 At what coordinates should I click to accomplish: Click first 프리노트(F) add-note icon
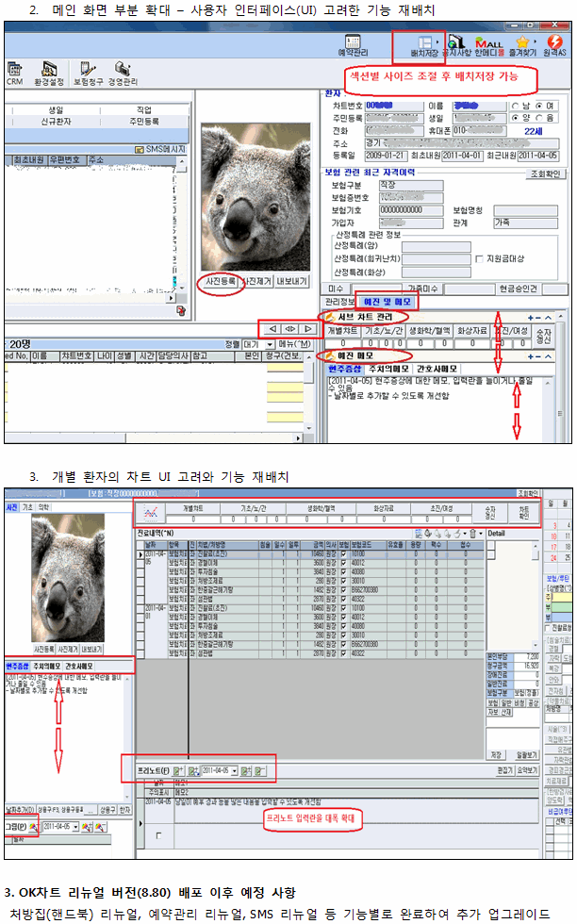coord(178,771)
